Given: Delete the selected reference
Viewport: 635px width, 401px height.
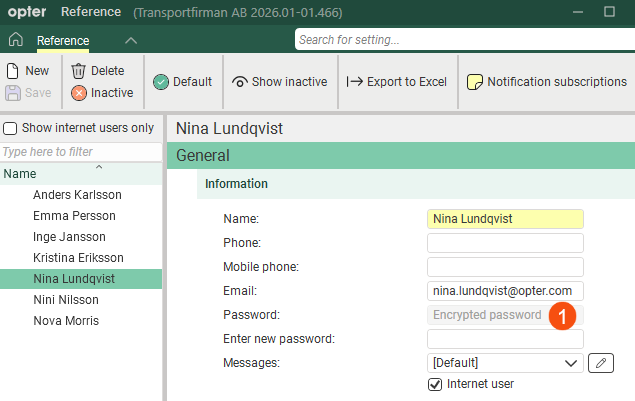Looking at the screenshot, I should pyautogui.click(x=98, y=70).
